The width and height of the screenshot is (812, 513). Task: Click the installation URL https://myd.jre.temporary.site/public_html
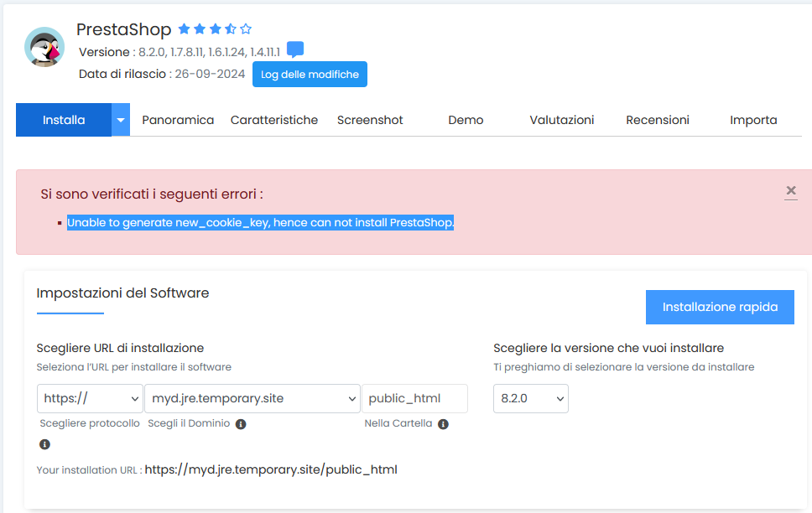point(271,469)
